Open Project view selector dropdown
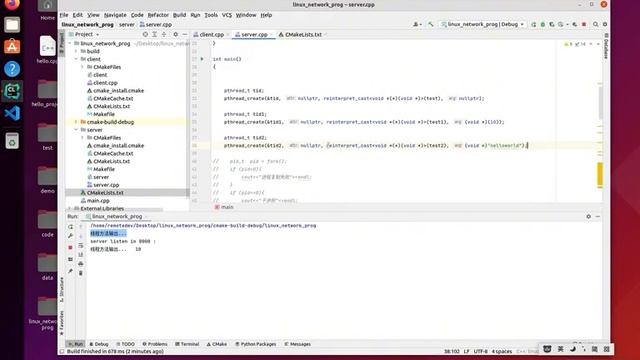 (x=84, y=35)
